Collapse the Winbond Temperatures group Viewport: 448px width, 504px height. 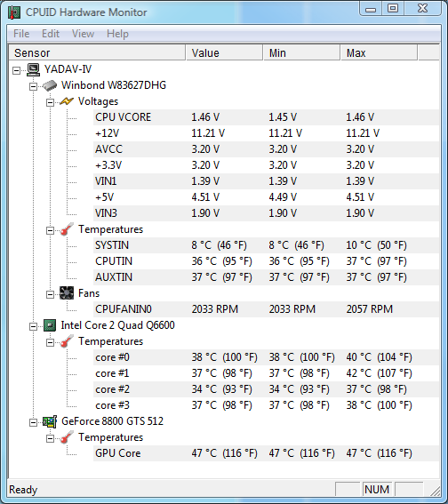coord(50,230)
